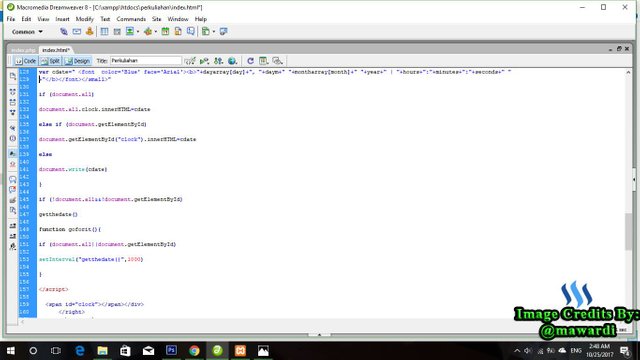Click Preview in Browser globe icon

[x=232, y=61]
